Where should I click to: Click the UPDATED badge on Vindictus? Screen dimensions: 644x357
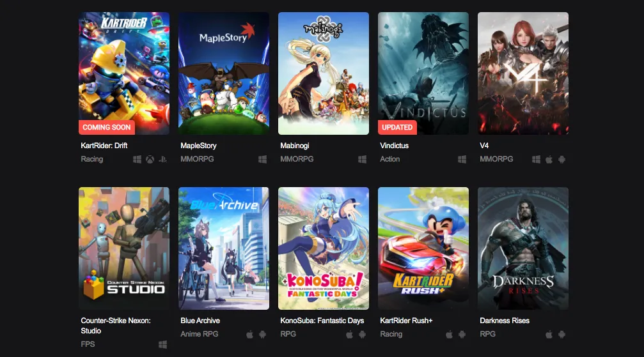[x=397, y=127]
